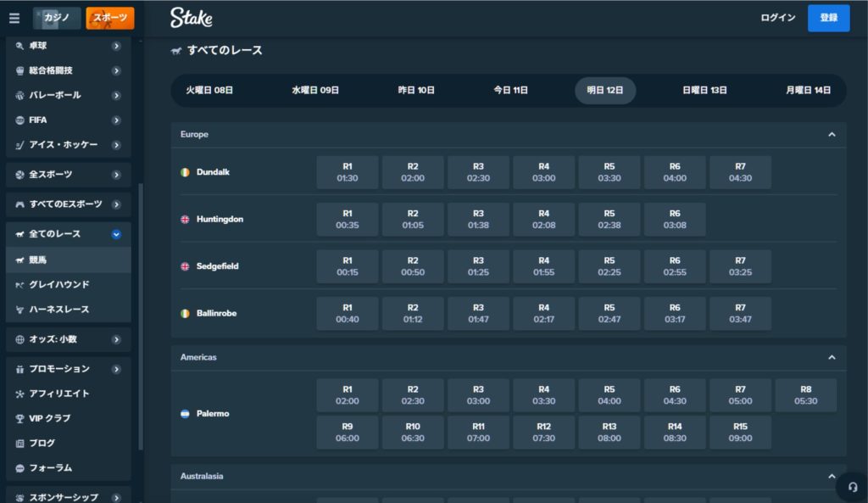Viewport: 868px width, 503px height.
Task: Select 競馬 in the sidebar
Action: point(68,260)
